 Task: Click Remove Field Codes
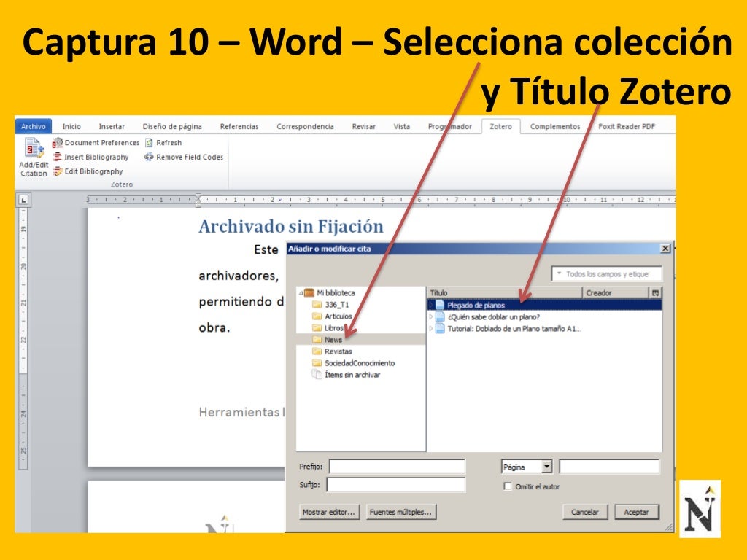point(184,157)
